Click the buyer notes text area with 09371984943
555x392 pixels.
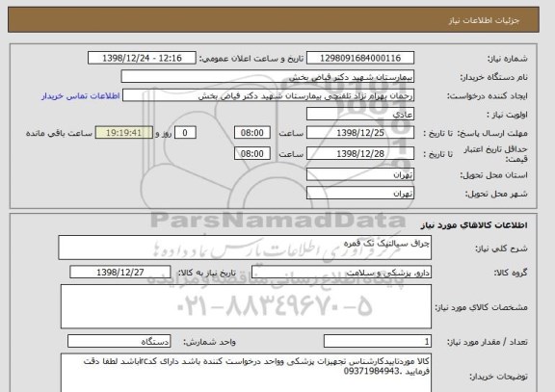click(246, 373)
